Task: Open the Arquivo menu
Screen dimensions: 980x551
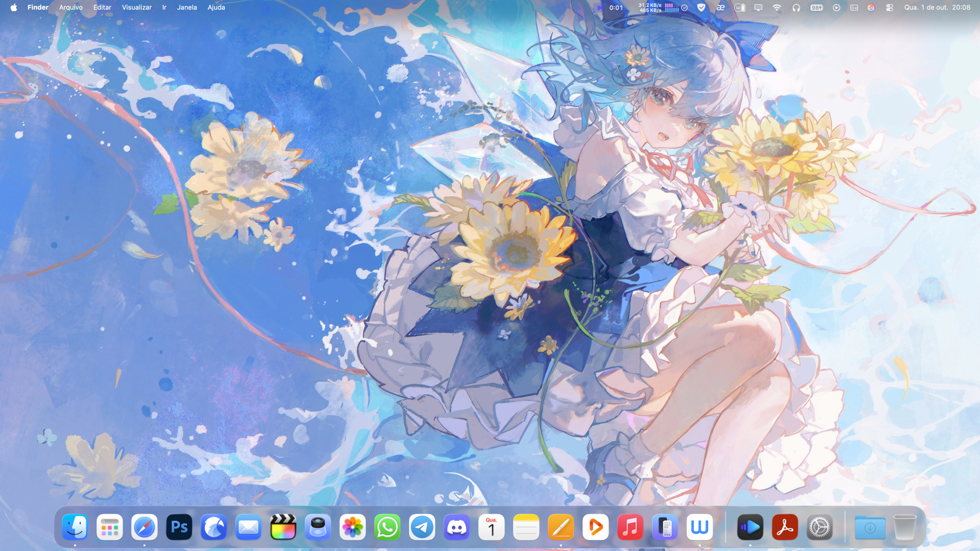Action: pos(71,7)
